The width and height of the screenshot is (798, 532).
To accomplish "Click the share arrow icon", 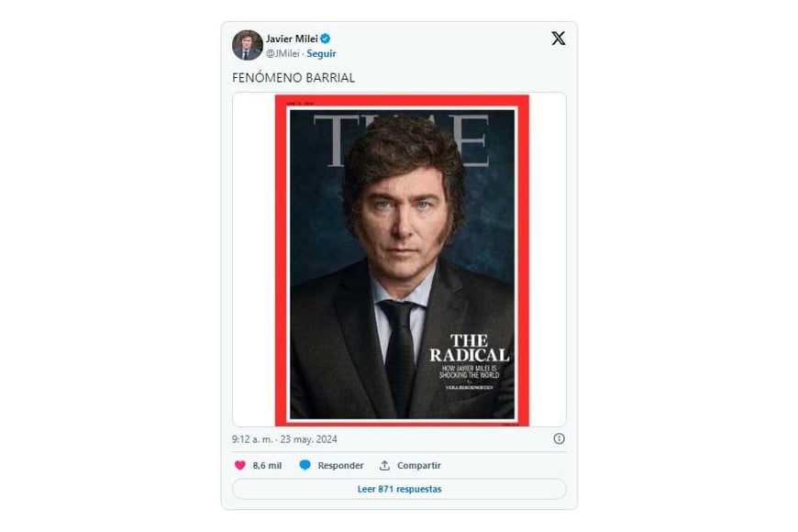I will click(x=384, y=465).
